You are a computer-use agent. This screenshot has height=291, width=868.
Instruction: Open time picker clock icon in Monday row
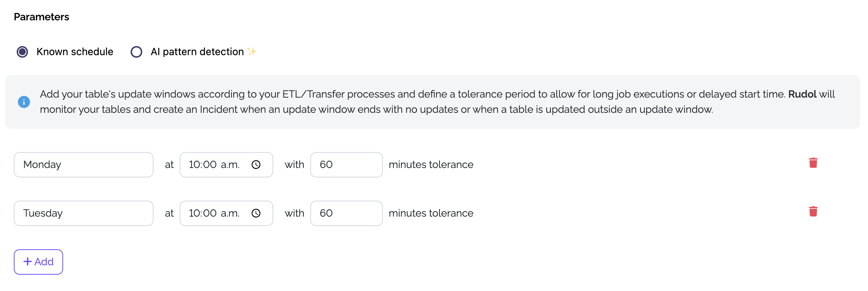click(256, 165)
